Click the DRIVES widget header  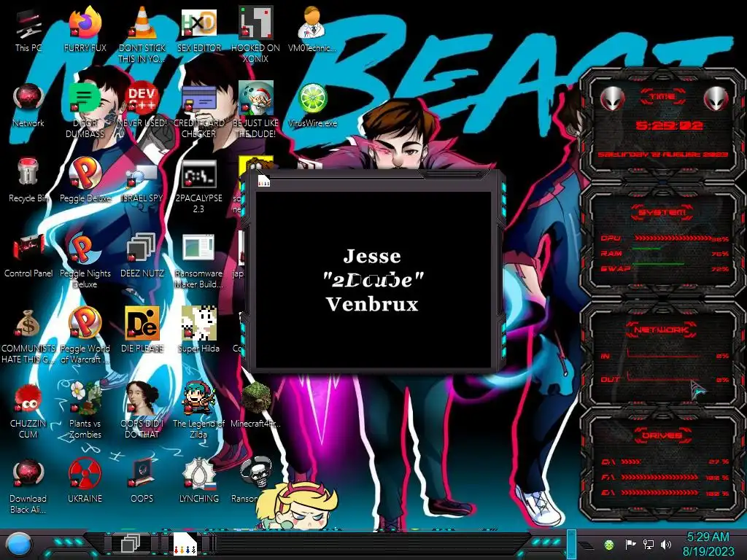(x=662, y=435)
